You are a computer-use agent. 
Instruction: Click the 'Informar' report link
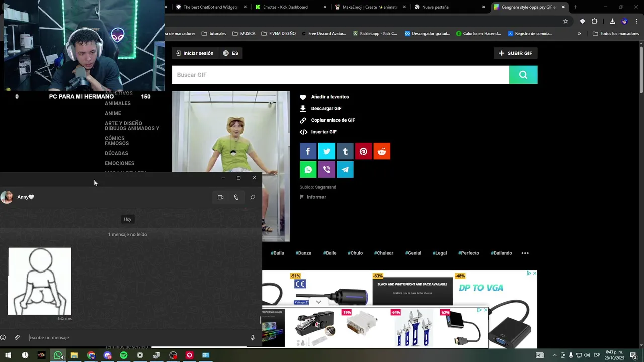tap(313, 197)
